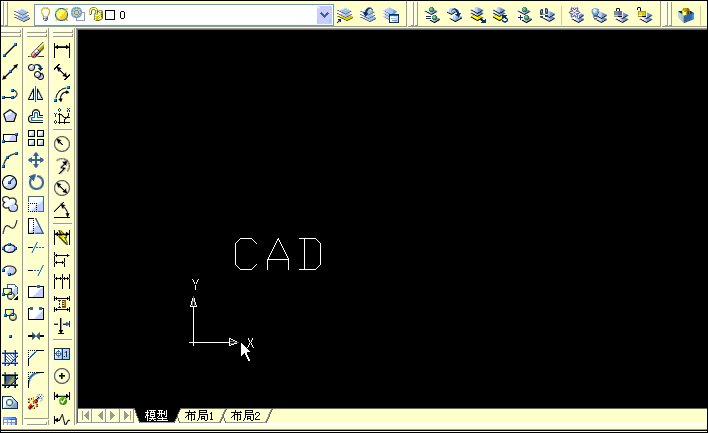Select the Line draw tool
Screen dimensions: 708x433
(10, 50)
